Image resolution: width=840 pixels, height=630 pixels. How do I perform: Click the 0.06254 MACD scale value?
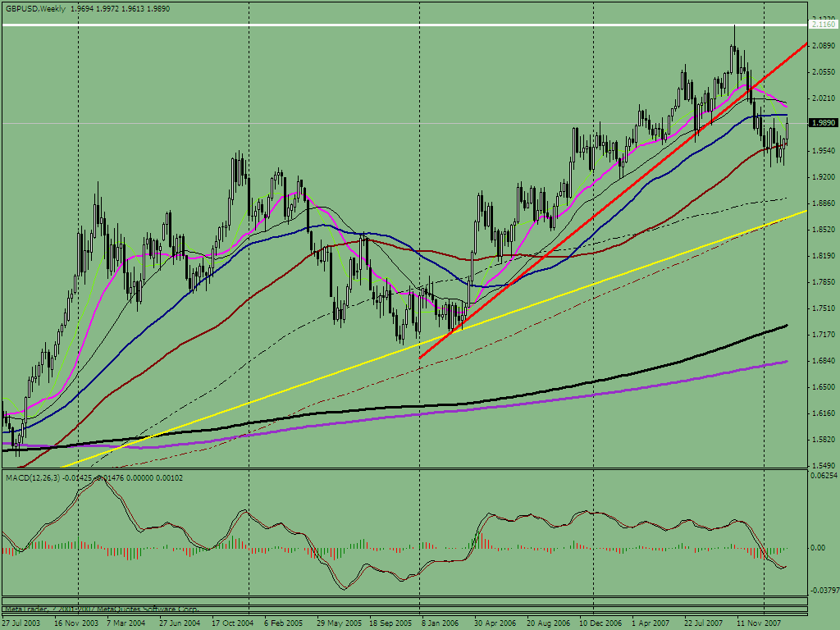click(x=824, y=476)
